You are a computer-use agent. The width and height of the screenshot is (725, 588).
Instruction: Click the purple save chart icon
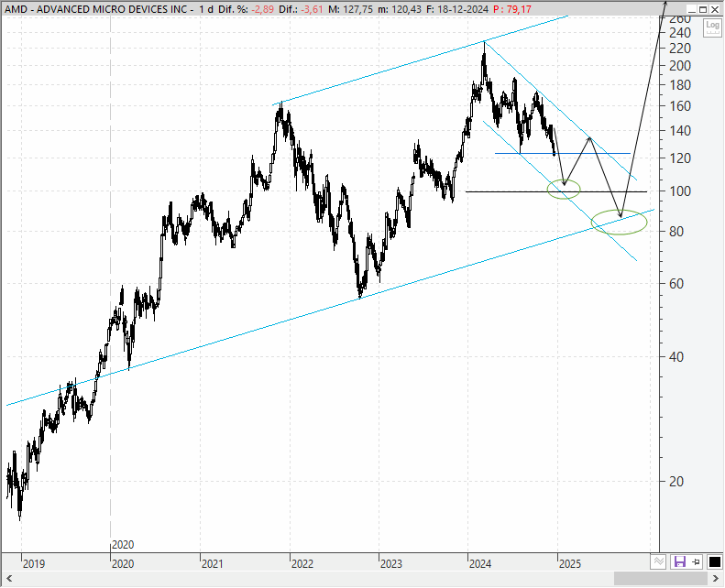coord(680,561)
